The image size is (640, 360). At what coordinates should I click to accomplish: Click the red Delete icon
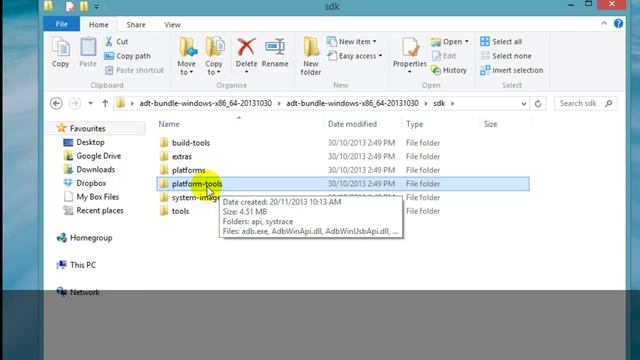click(x=246, y=48)
